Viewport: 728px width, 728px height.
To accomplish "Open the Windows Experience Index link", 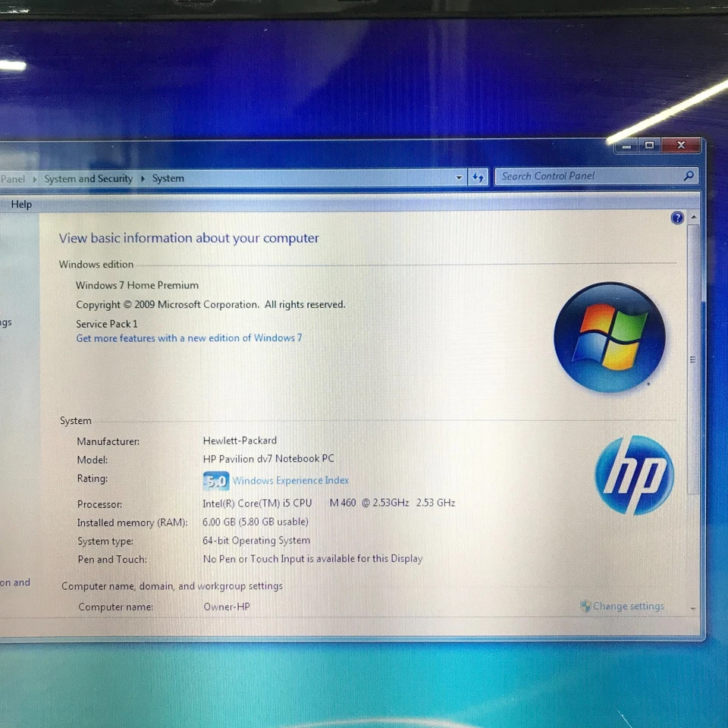I will (290, 480).
